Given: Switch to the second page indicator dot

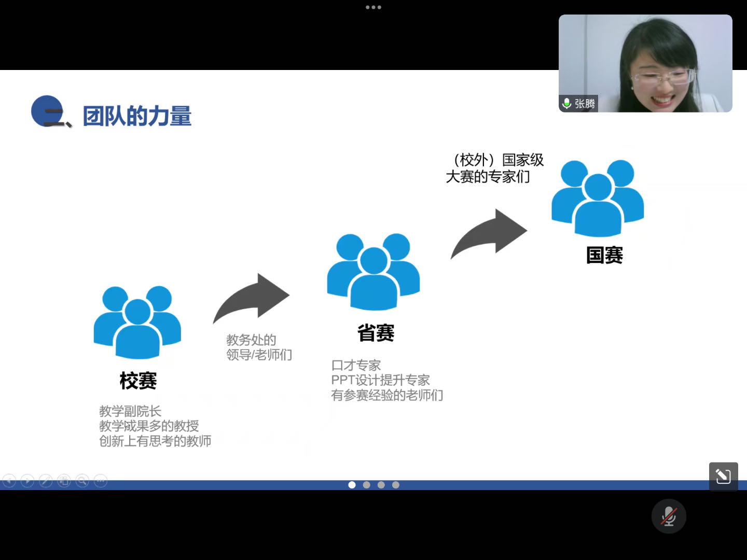Looking at the screenshot, I should click(367, 485).
